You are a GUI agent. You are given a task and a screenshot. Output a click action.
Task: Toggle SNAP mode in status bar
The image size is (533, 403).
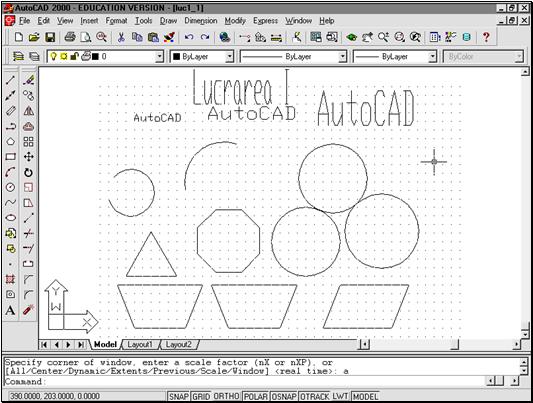coord(178,396)
